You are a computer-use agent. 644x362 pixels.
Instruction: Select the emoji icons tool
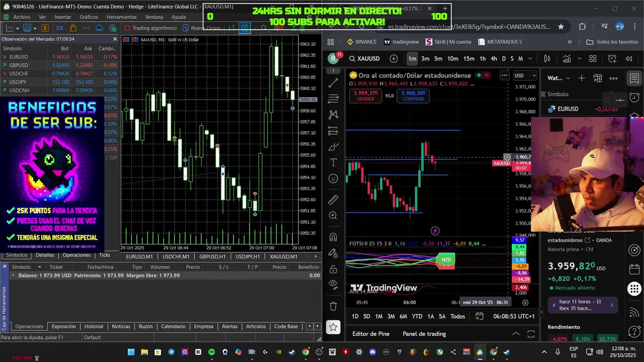click(x=333, y=178)
